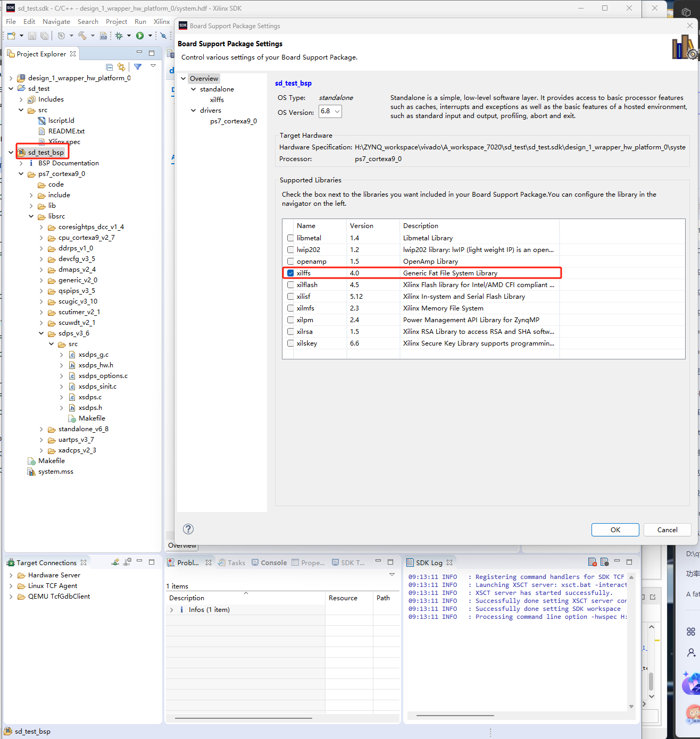Toggle Link with Editor arrows icon

[x=121, y=67]
